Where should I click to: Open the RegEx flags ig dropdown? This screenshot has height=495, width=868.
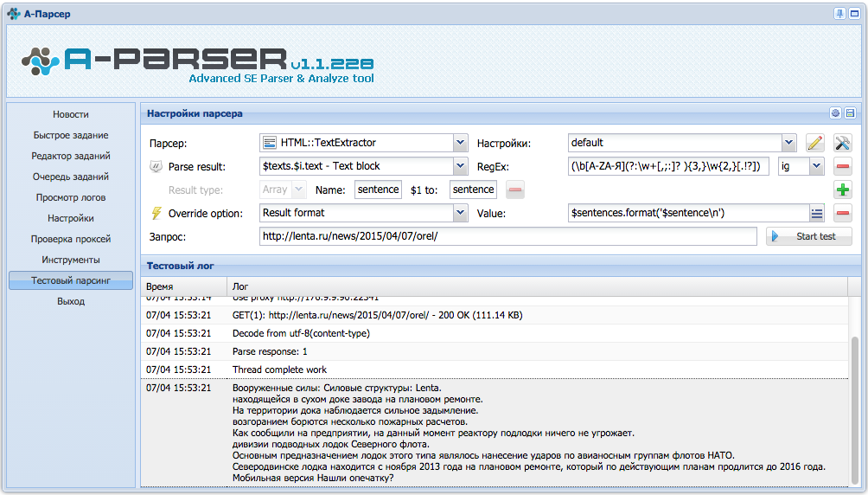(816, 166)
